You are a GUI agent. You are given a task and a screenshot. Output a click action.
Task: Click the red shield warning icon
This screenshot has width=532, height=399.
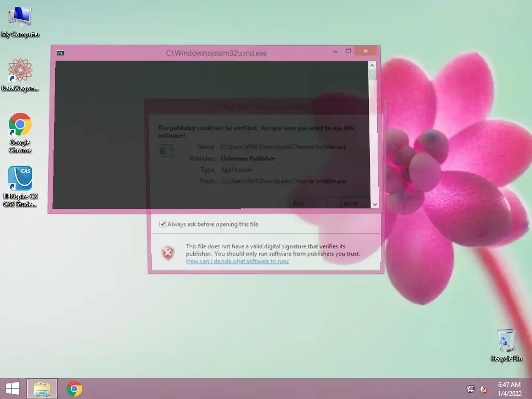168,253
